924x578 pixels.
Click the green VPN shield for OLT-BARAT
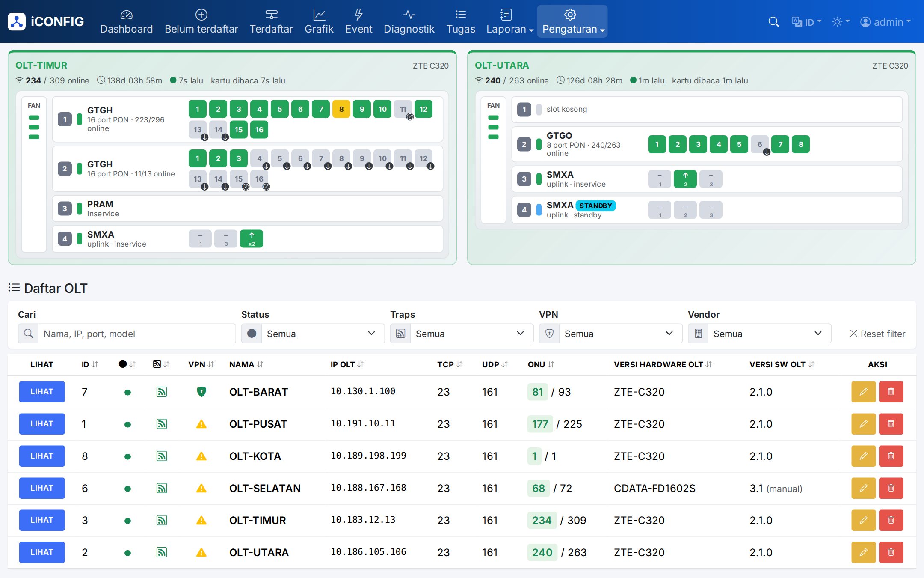click(201, 392)
